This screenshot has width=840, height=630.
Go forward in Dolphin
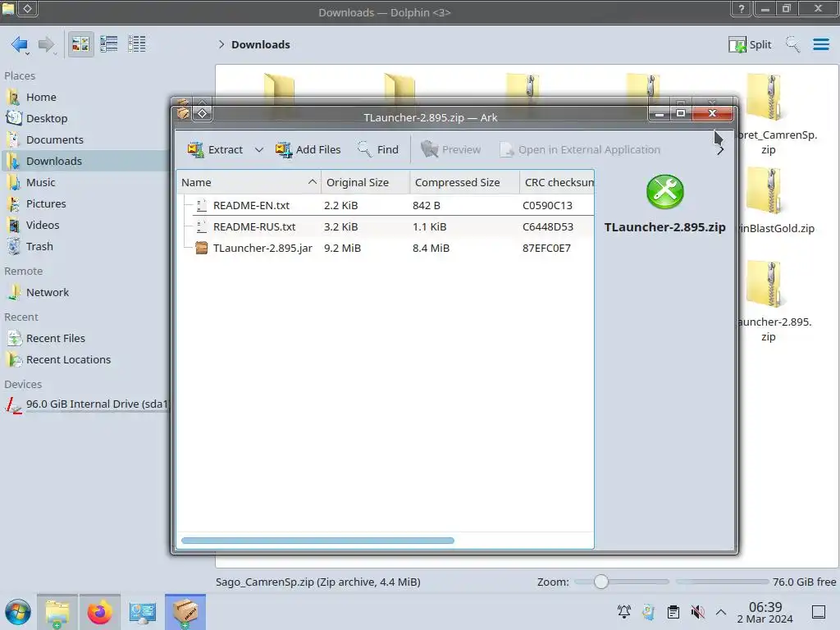[x=47, y=44]
